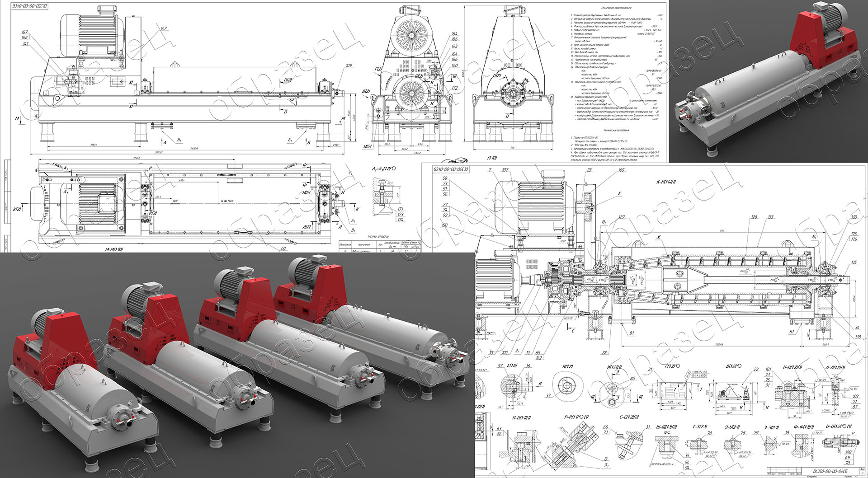Click callout number '135' at feed pipe
Viewport: 868px width, 478px height.
pos(854,262)
